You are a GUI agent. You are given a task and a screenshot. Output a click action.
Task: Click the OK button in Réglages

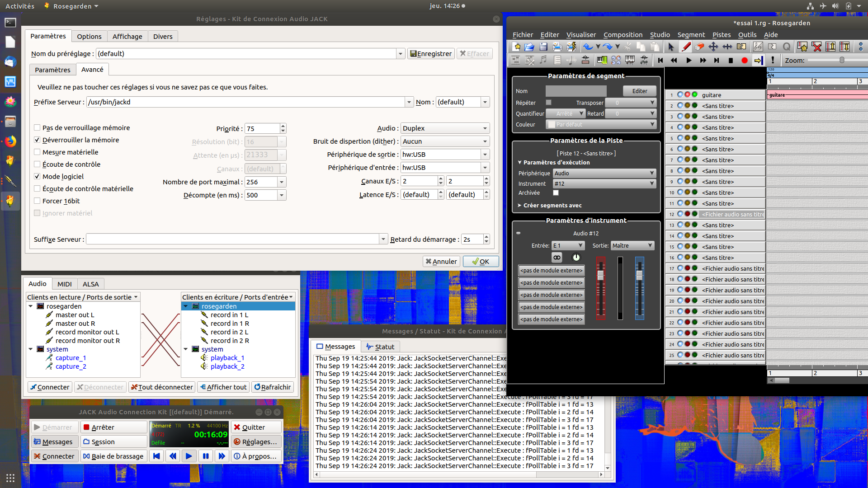pyautogui.click(x=480, y=262)
